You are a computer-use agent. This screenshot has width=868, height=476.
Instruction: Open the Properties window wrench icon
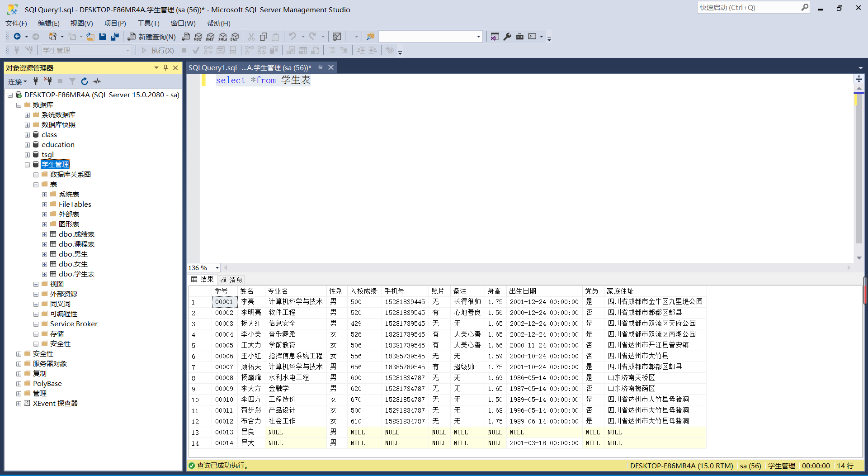507,37
